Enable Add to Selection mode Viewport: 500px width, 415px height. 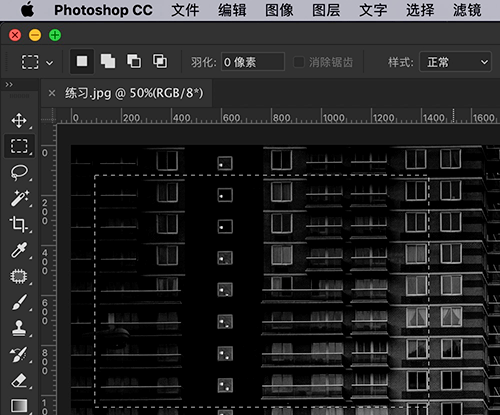pyautogui.click(x=108, y=62)
